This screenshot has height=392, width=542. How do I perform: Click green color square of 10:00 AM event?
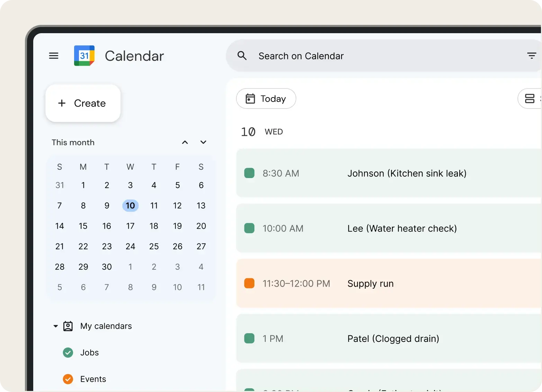point(249,228)
